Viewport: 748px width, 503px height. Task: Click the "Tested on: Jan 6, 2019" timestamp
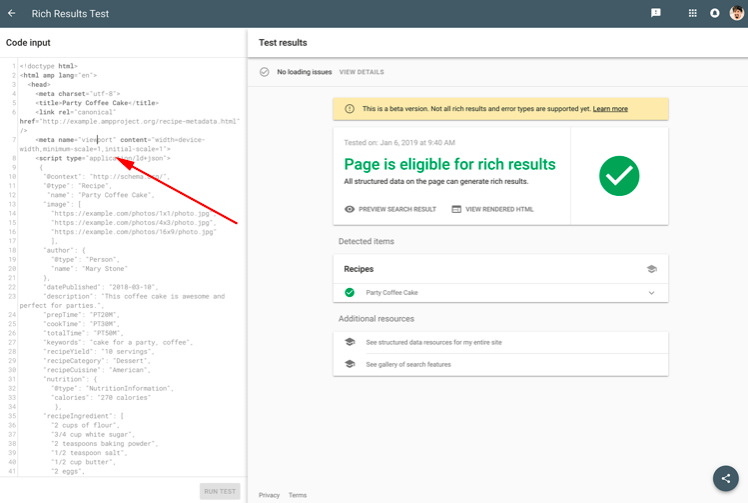[399, 142]
